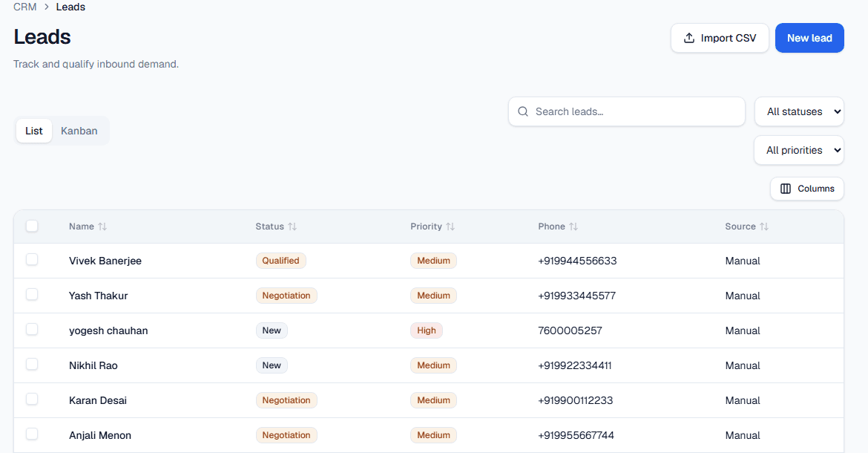Click phone number +919955667744
868x453 pixels.
[x=576, y=435]
